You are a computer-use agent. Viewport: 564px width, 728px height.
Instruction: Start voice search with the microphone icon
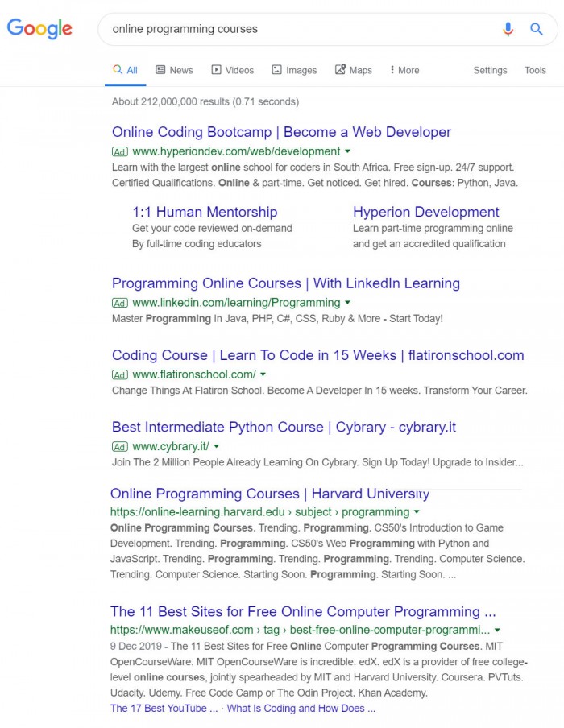tap(508, 29)
